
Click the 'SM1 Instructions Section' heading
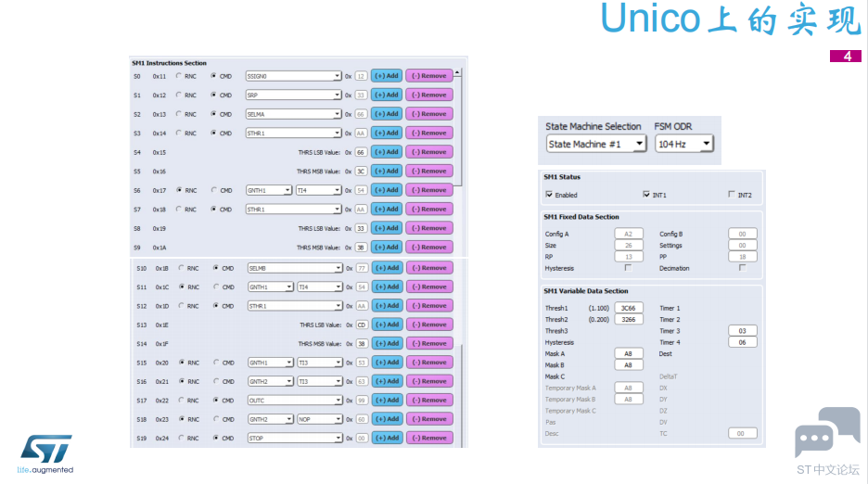click(169, 63)
